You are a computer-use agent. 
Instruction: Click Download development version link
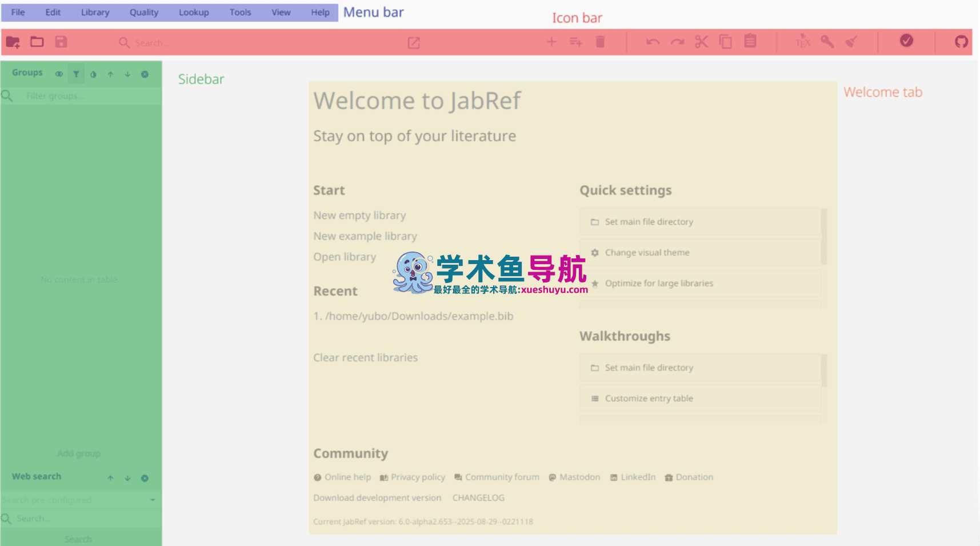[377, 498]
